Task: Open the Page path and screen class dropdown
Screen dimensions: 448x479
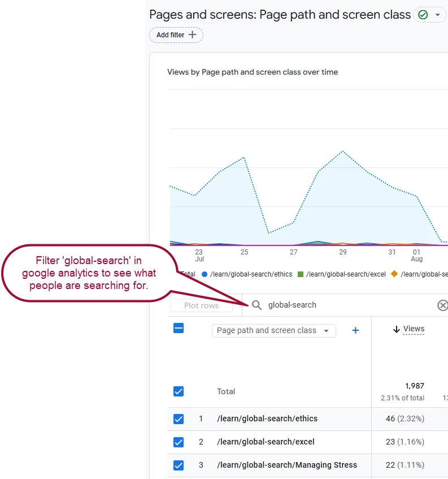Action: click(274, 330)
